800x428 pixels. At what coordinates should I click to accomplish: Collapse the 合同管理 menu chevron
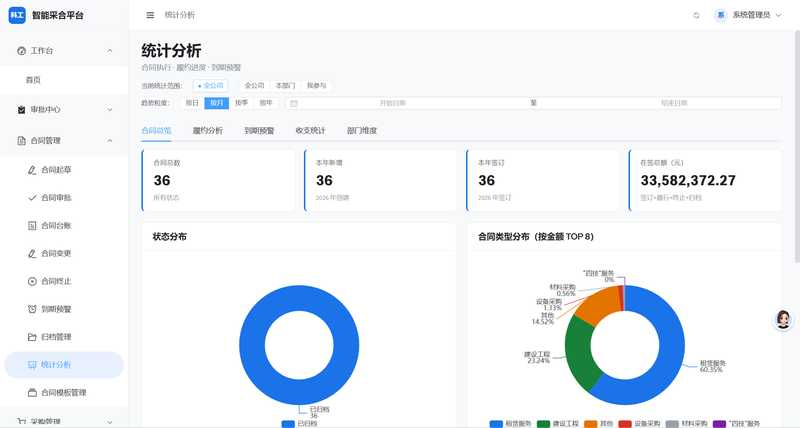[110, 141]
